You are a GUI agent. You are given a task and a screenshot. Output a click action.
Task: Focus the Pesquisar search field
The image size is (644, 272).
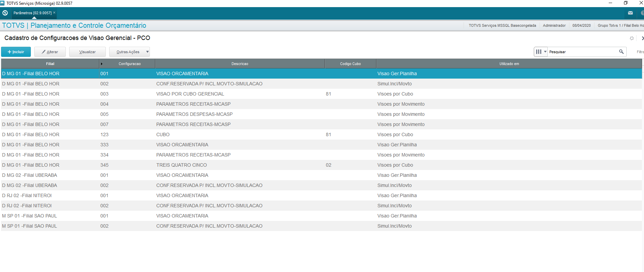tap(583, 52)
